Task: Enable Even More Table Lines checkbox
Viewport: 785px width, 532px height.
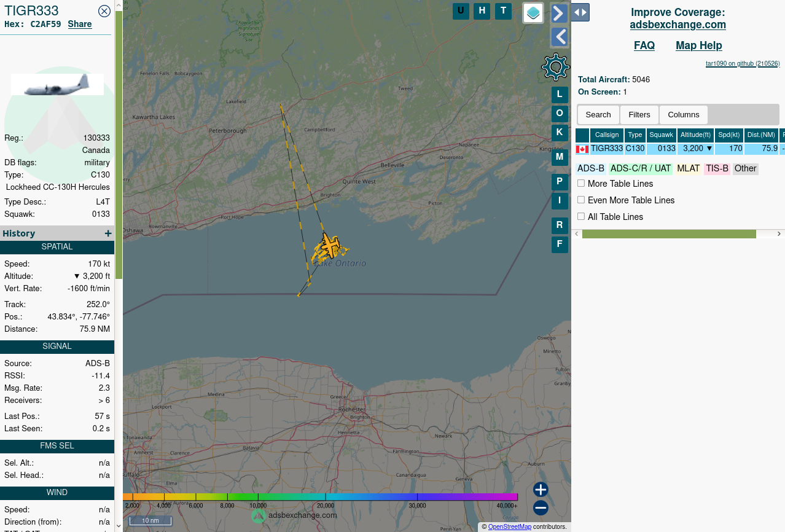Action: pyautogui.click(x=581, y=200)
